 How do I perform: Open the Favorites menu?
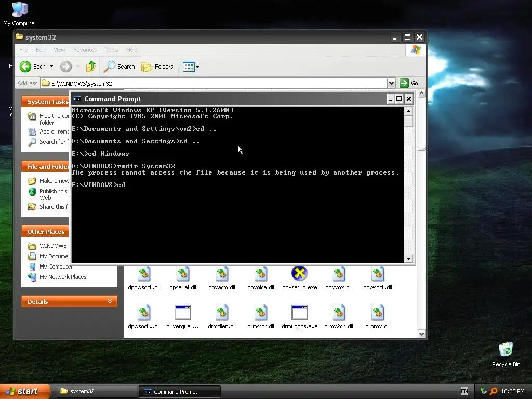(85, 50)
